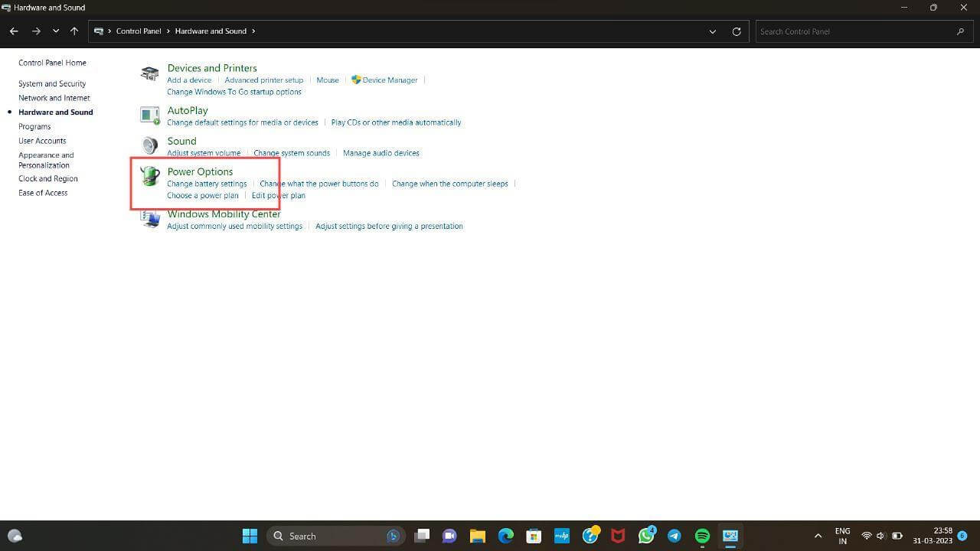Go back with the back arrow
This screenshot has height=551, width=980.
[14, 31]
